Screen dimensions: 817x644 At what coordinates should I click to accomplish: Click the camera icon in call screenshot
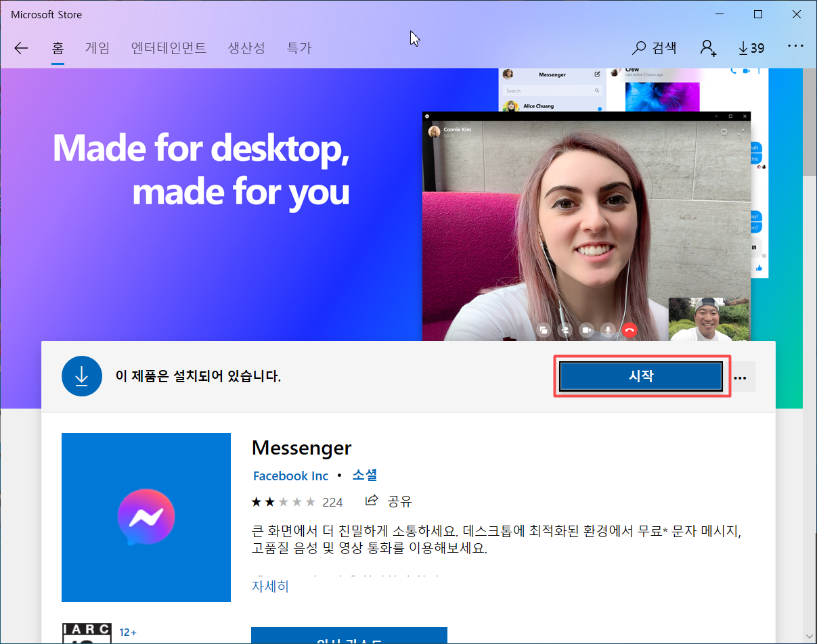[587, 330]
